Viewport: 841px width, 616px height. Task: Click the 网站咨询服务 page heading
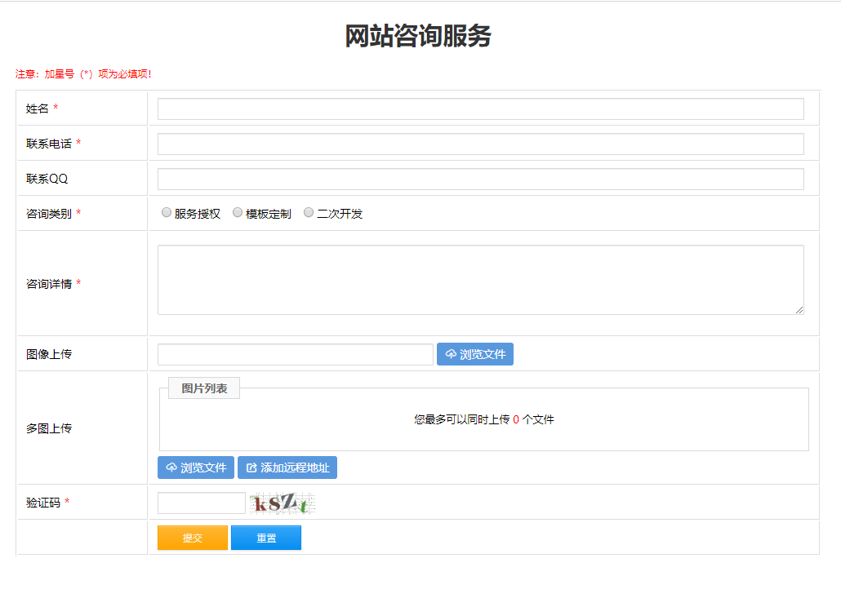click(418, 37)
